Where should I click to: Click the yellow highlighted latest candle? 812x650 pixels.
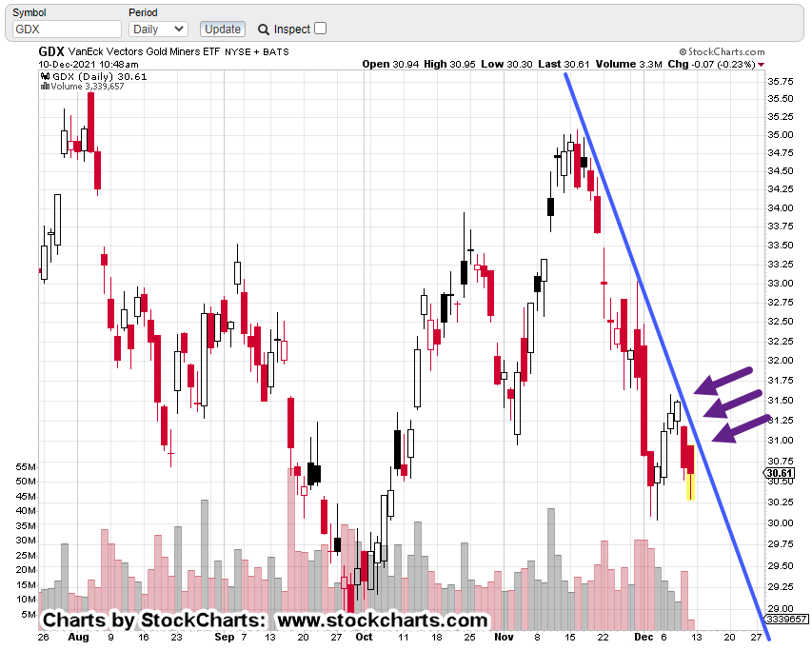(x=690, y=486)
